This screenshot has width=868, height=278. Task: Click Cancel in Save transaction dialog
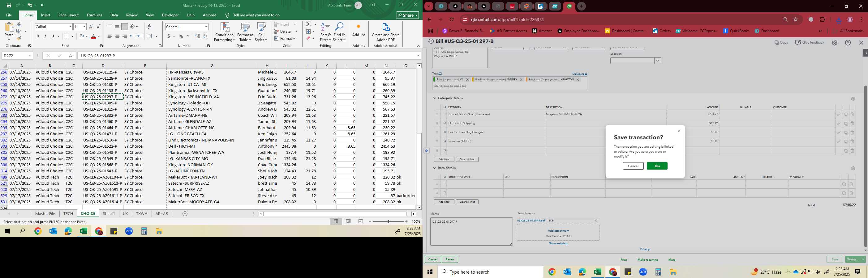pos(633,166)
